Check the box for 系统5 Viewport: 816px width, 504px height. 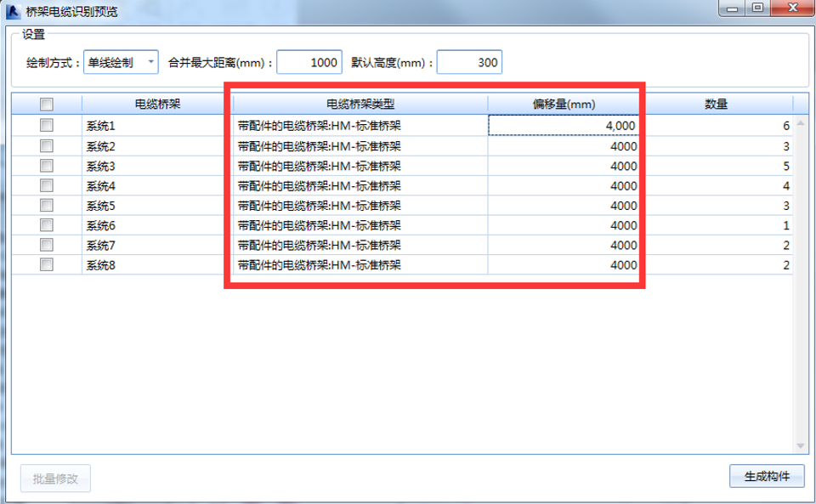46,205
